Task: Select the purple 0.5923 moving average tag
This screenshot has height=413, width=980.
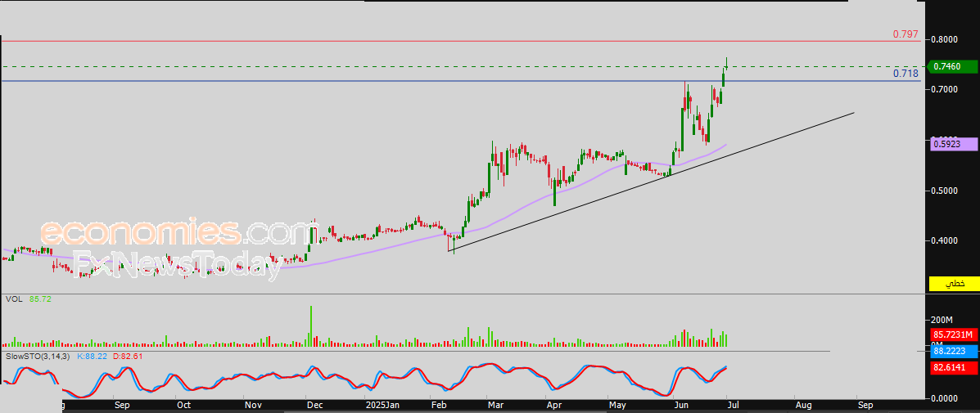Action: coord(953,143)
